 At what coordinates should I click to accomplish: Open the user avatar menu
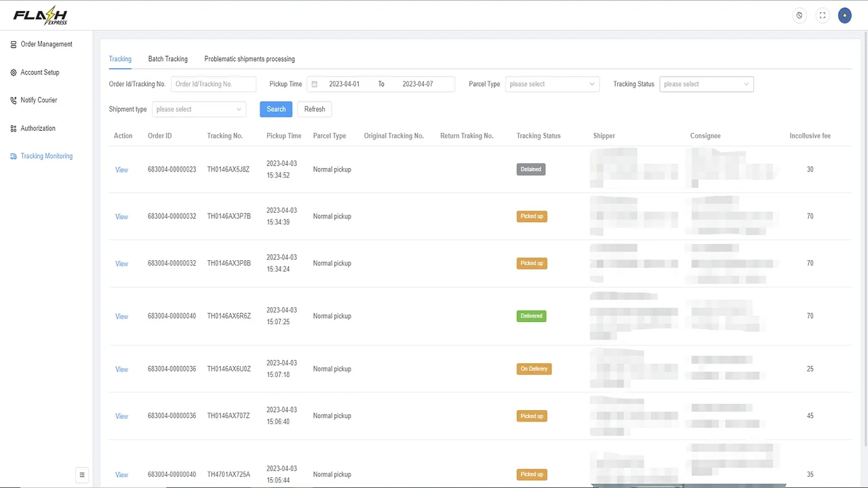point(844,15)
